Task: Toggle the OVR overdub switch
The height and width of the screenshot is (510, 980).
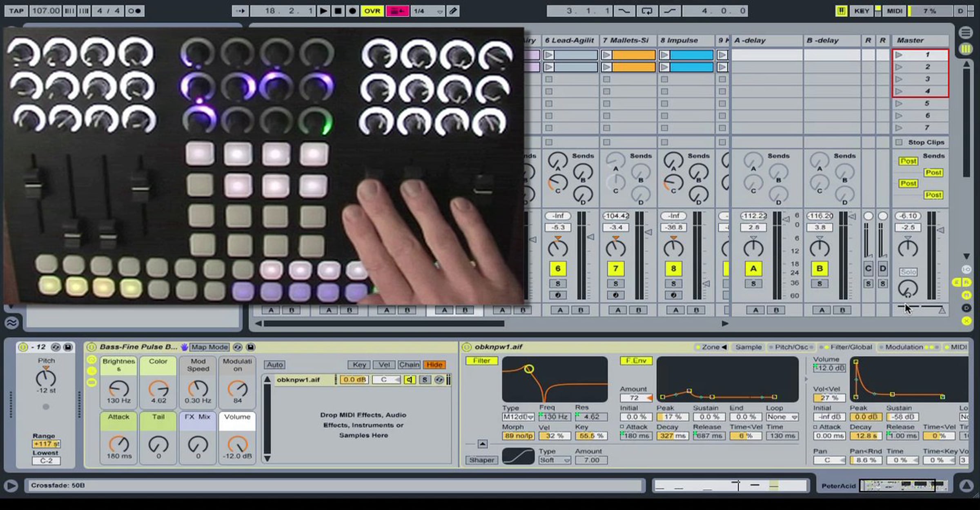Action: click(x=372, y=11)
